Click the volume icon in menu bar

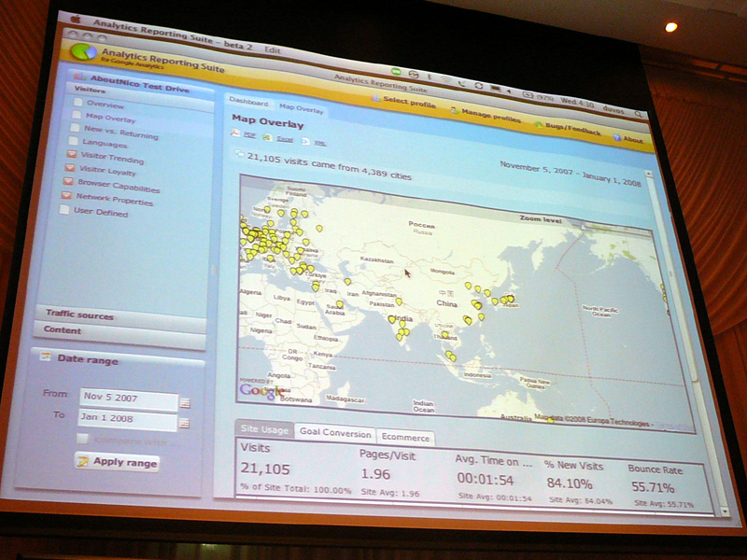coord(509,91)
